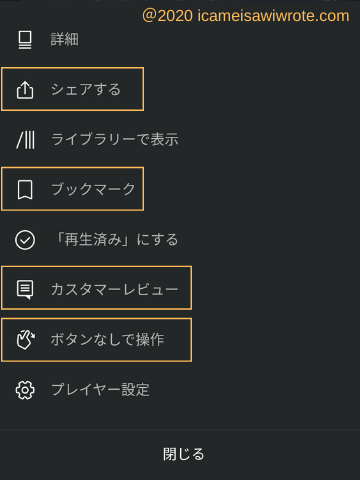Click the book details icon
Viewport: 360px width, 480px height.
(x=25, y=40)
